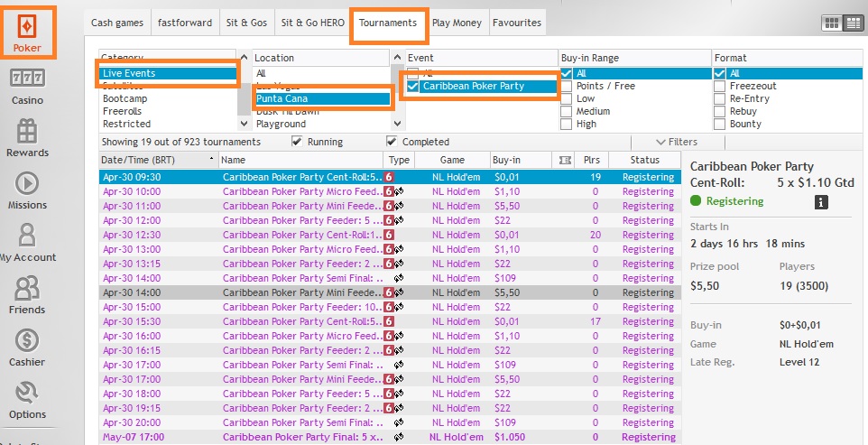Select Apr-30 10:00 Micro Feeder tournament row

391,191
